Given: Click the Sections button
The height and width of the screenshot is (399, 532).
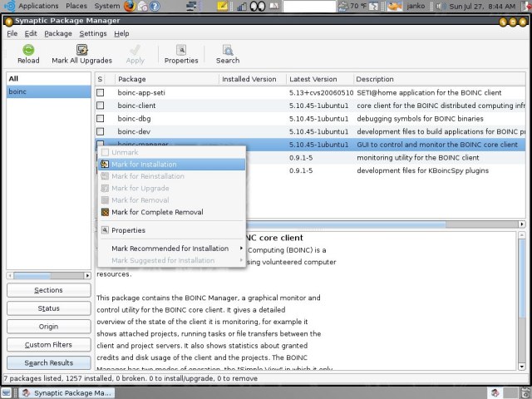Looking at the screenshot, I should click(48, 290).
